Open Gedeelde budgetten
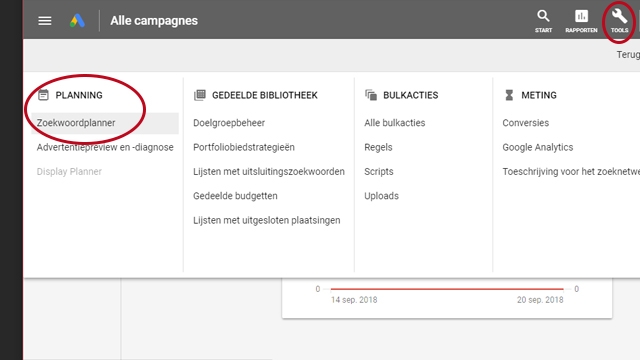Screen dimensions: 640x360 click(235, 196)
